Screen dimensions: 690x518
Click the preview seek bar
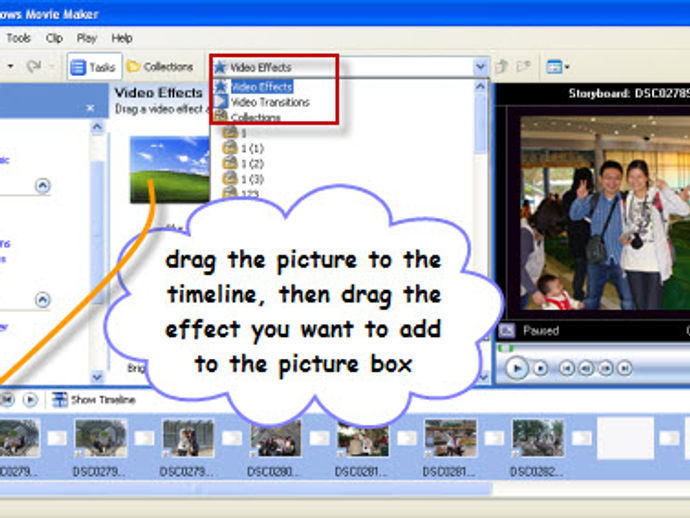click(x=594, y=348)
